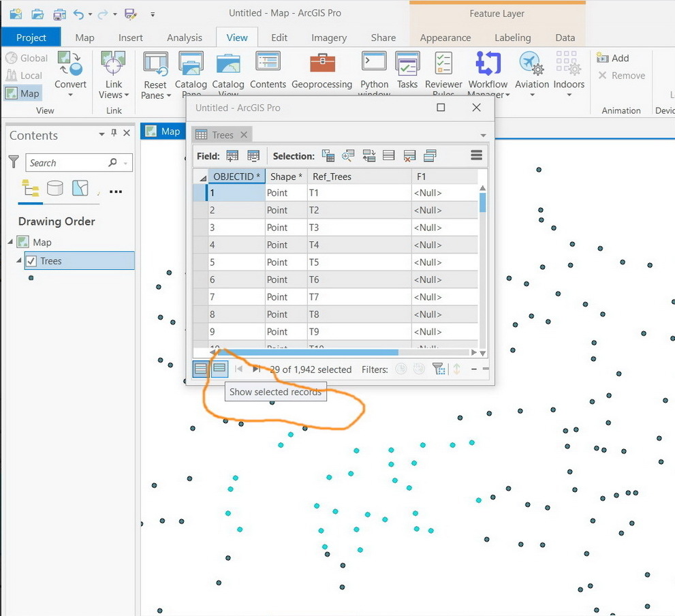Open the Labeling ribbon tab
The width and height of the screenshot is (675, 616).
tap(512, 38)
